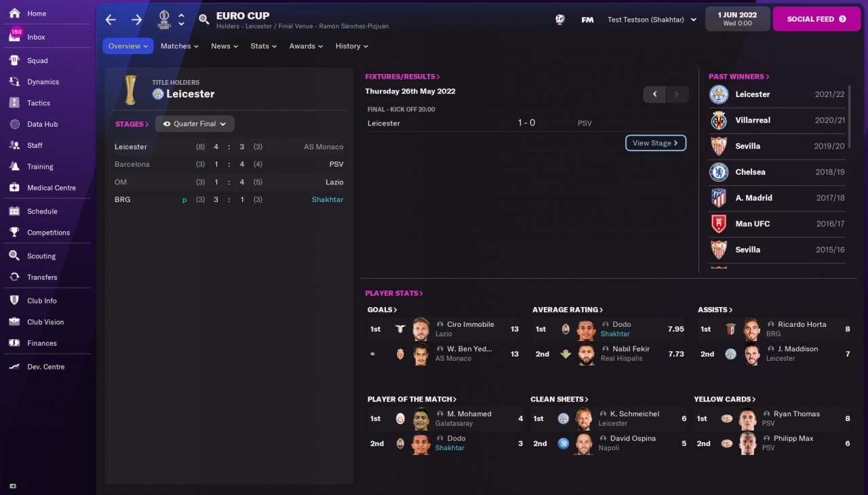
Task: Open the Club Vision icon
Action: pos(14,321)
